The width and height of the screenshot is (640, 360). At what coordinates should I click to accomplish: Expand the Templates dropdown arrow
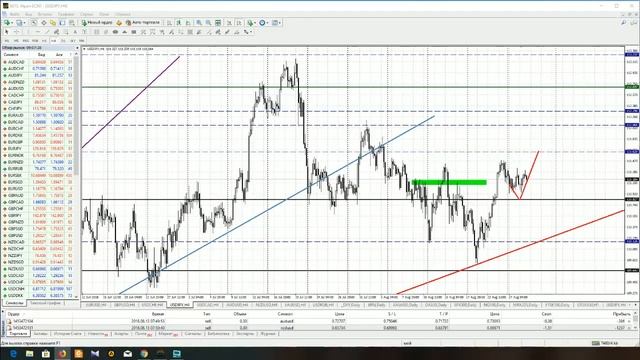tap(280, 23)
